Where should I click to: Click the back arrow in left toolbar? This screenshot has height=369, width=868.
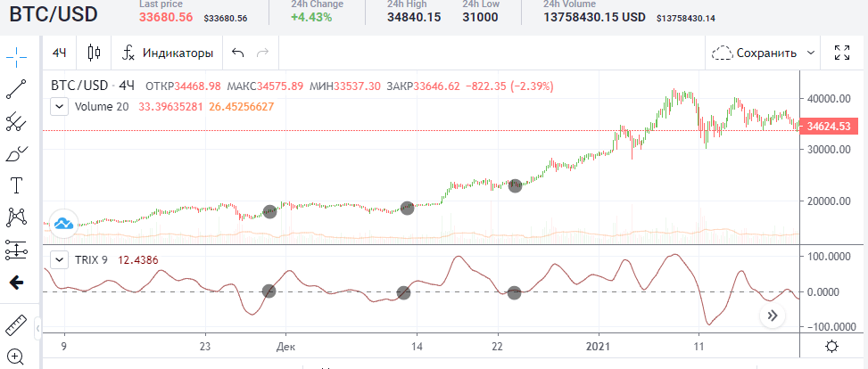click(x=16, y=283)
